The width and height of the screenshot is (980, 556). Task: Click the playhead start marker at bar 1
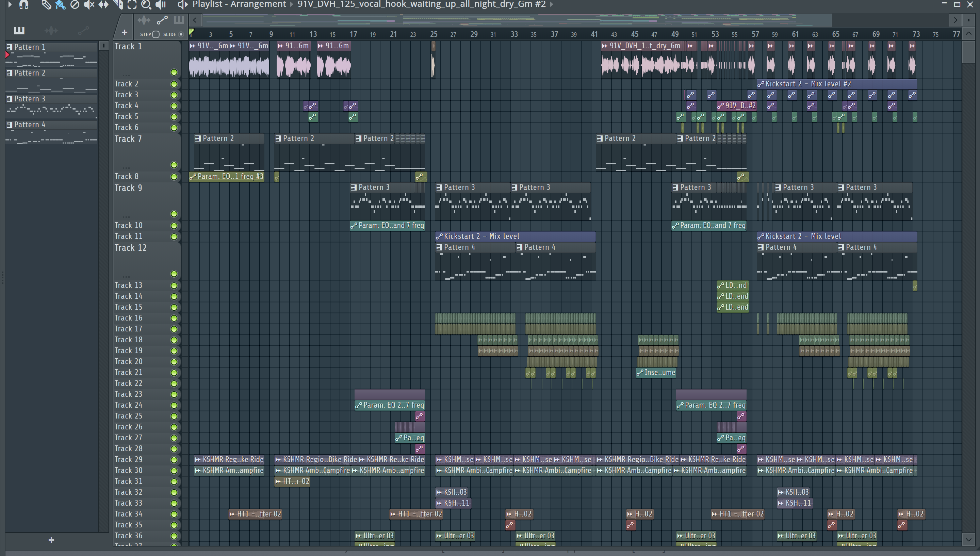[x=192, y=32]
